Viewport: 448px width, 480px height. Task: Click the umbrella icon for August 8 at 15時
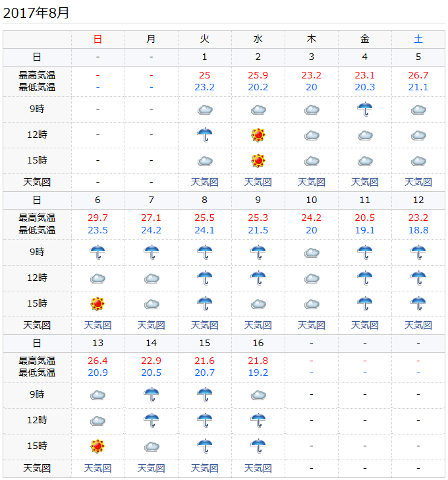205,304
